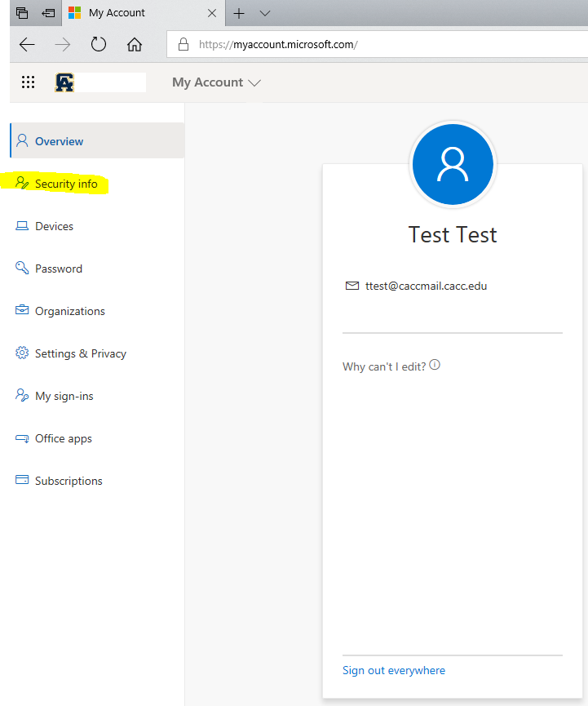Click the Why can't I edit? text

(384, 366)
